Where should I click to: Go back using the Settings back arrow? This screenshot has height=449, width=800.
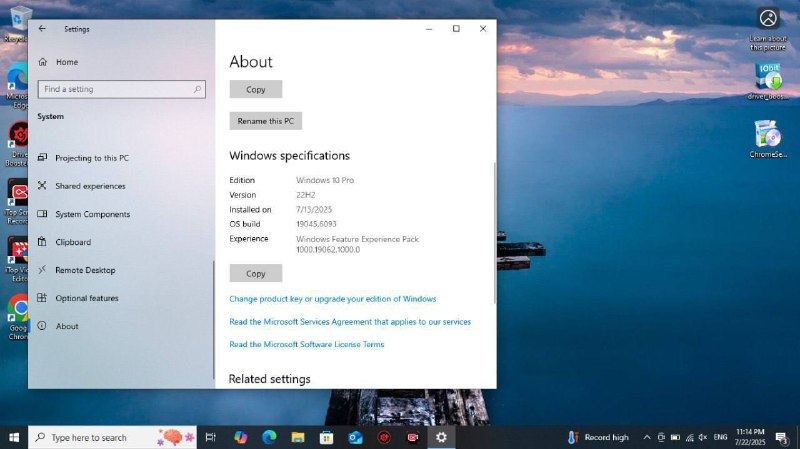(x=42, y=29)
